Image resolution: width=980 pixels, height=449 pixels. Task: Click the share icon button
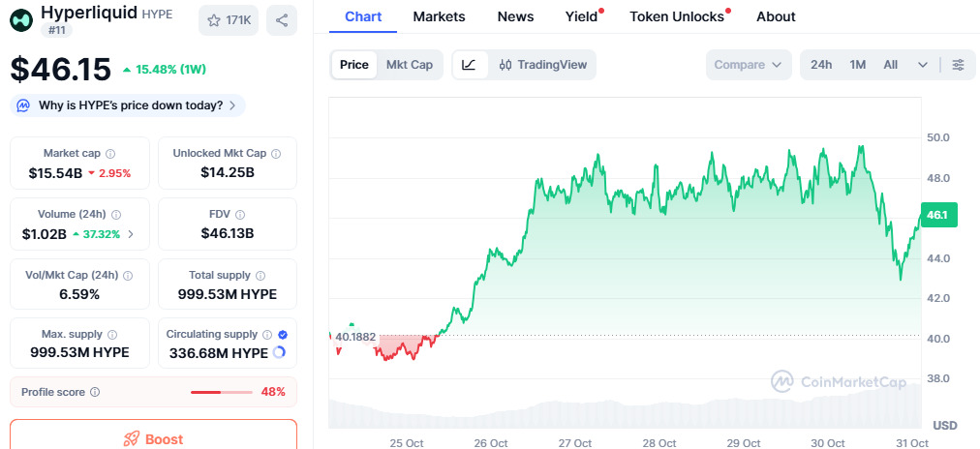click(282, 20)
